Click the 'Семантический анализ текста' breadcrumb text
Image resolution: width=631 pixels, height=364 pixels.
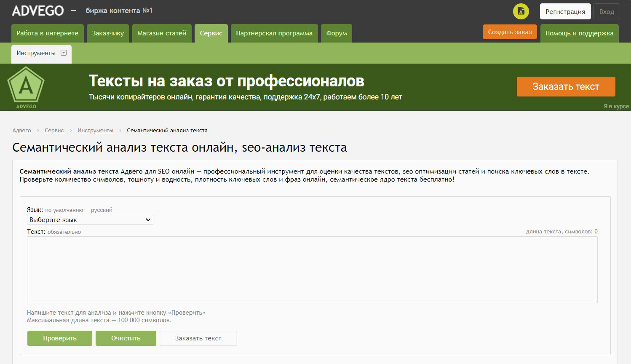pos(167,130)
